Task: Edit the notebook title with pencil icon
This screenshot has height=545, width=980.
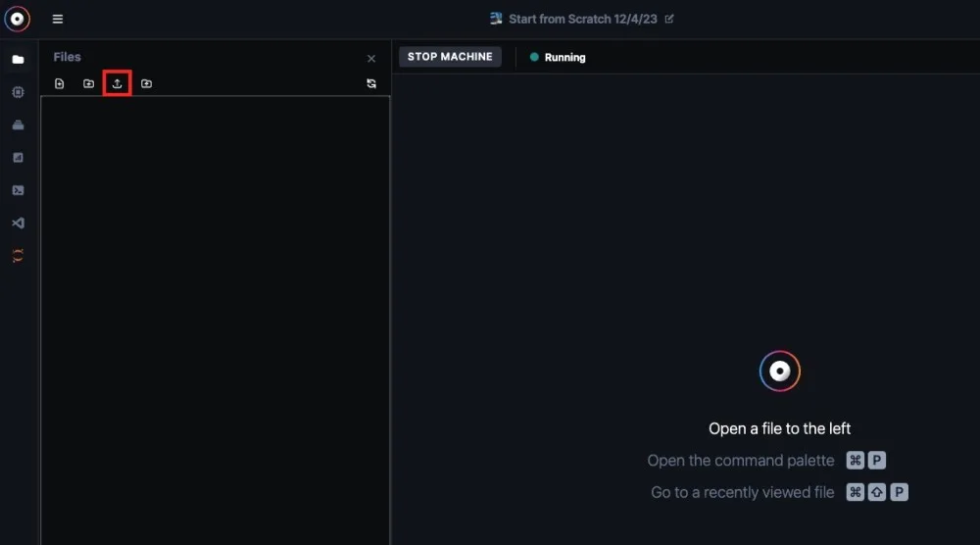Action: point(669,19)
